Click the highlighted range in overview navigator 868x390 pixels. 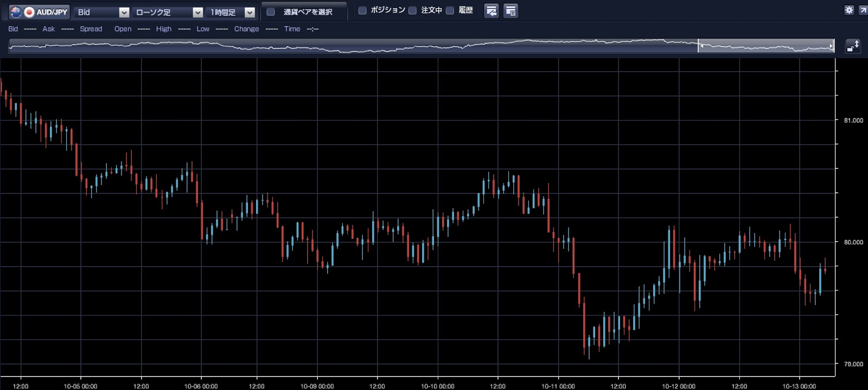click(x=766, y=46)
